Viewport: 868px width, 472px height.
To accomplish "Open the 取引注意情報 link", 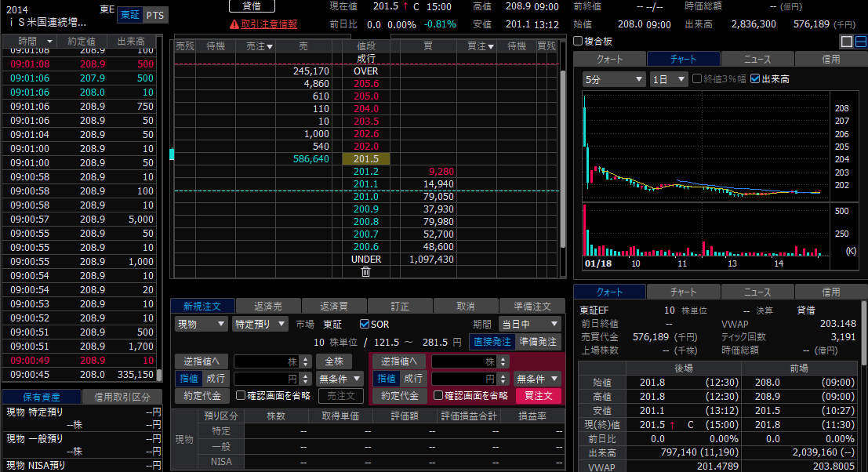I will click(x=269, y=24).
